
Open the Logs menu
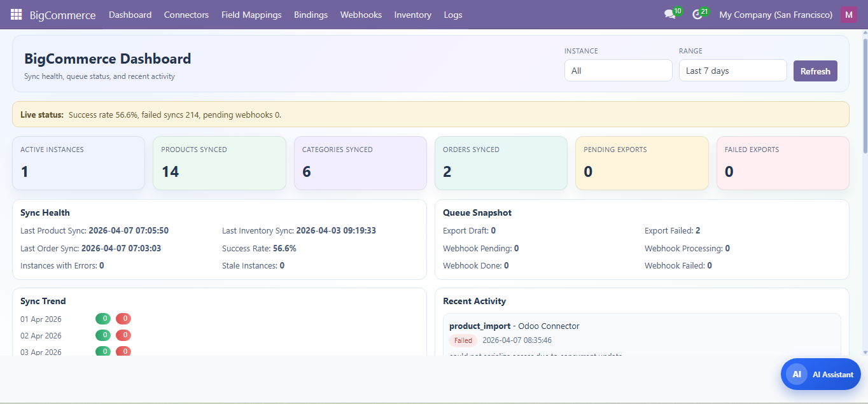[x=453, y=15]
